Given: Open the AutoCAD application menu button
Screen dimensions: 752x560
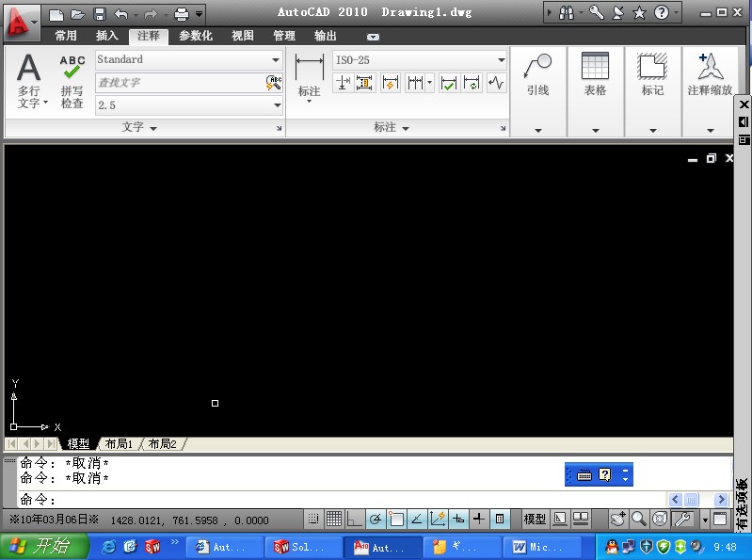Looking at the screenshot, I should (x=21, y=21).
